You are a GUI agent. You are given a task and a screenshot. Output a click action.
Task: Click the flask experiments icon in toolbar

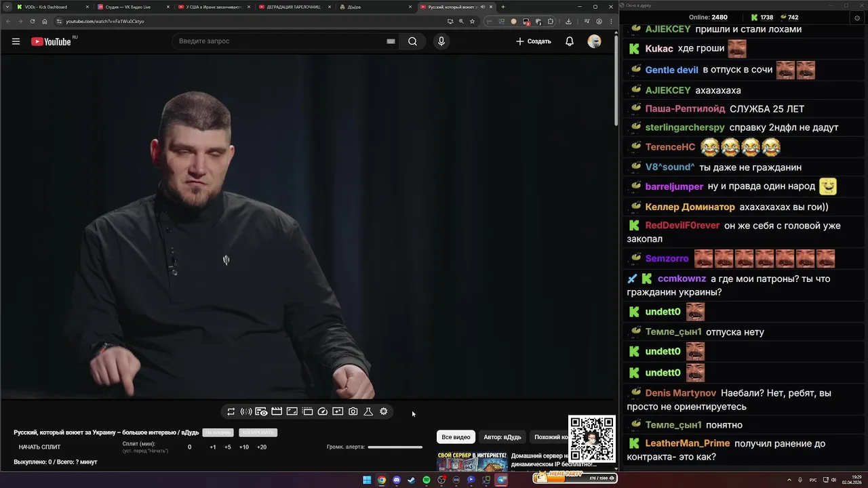368,411
